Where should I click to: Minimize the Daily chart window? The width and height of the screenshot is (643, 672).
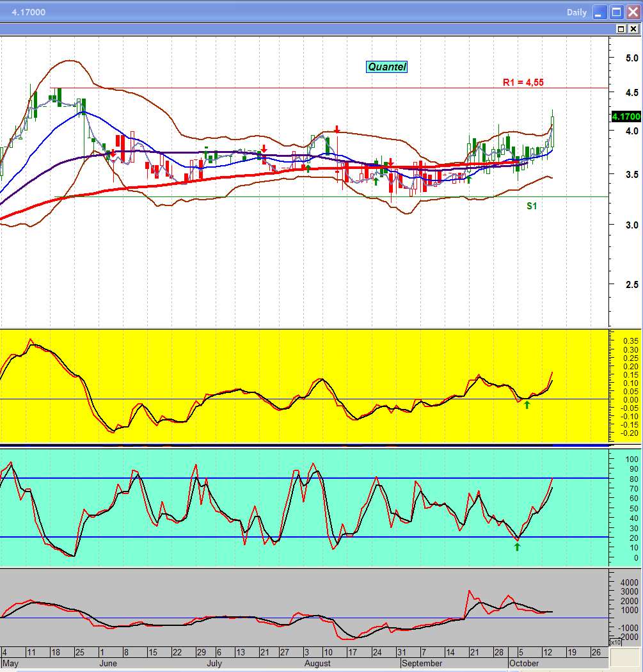599,12
